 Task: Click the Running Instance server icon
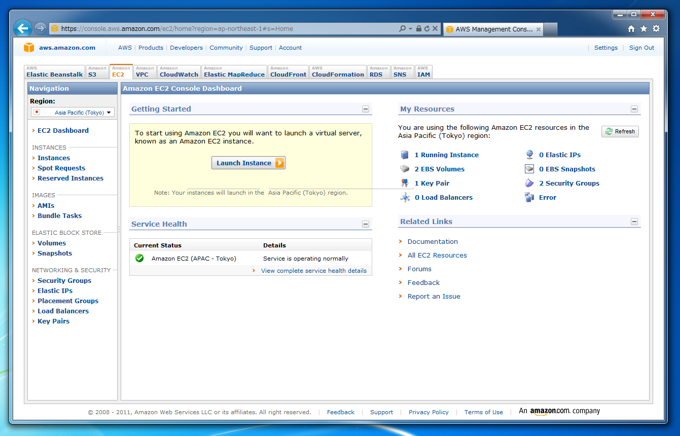click(x=405, y=155)
